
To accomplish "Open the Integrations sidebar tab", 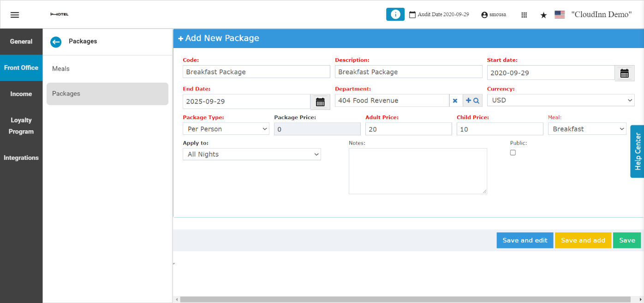I will pos(21,158).
